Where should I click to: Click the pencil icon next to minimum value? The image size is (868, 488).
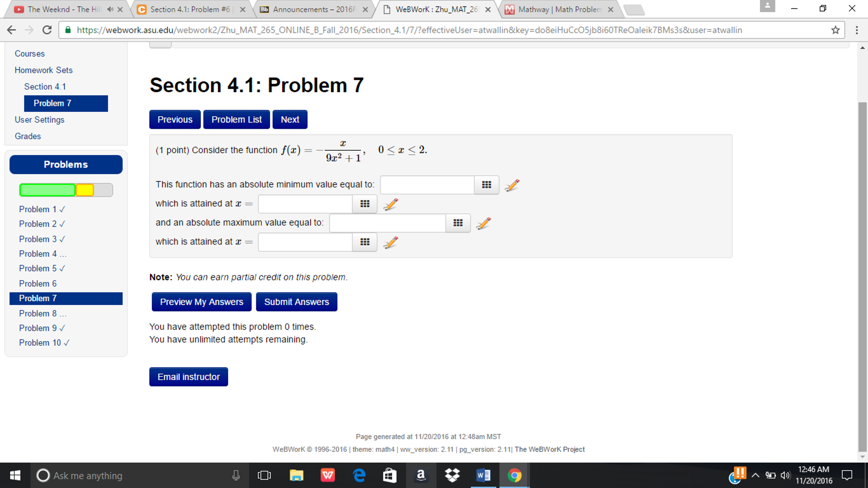[512, 184]
